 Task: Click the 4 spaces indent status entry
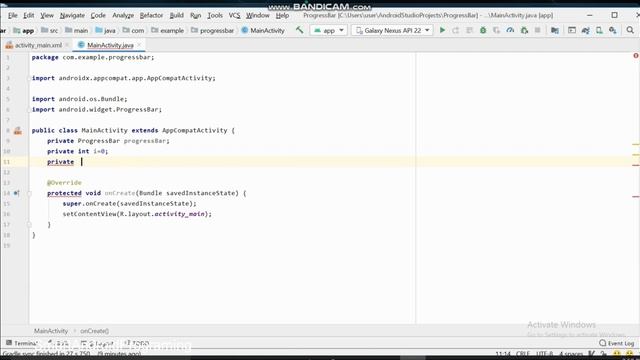[x=571, y=353]
